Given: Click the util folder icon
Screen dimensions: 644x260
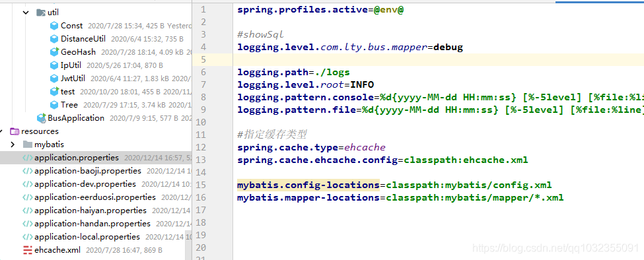Looking at the screenshot, I should [x=41, y=13].
